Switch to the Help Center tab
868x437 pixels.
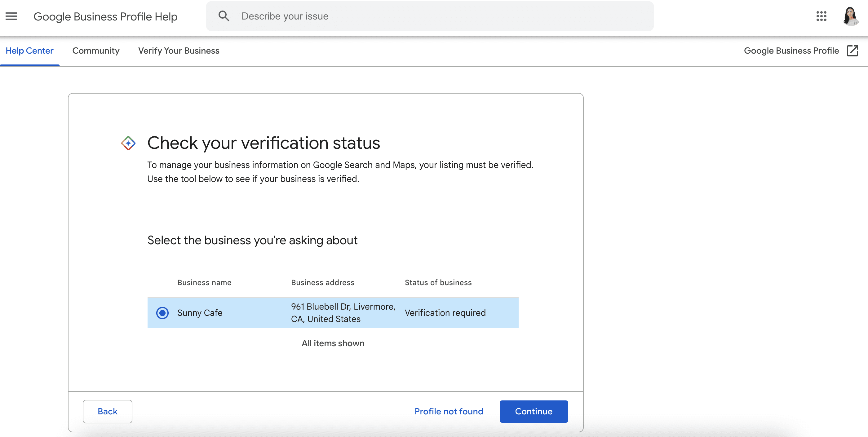click(29, 51)
